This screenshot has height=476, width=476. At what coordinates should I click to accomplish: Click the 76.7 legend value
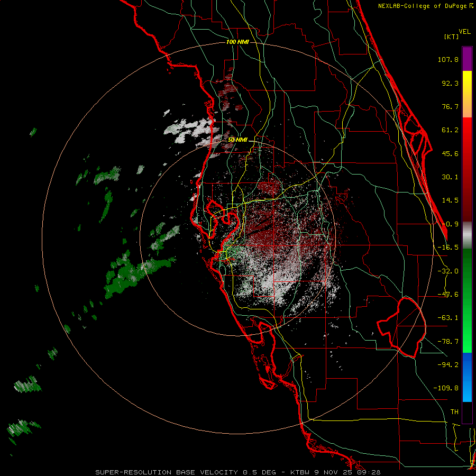coord(450,106)
